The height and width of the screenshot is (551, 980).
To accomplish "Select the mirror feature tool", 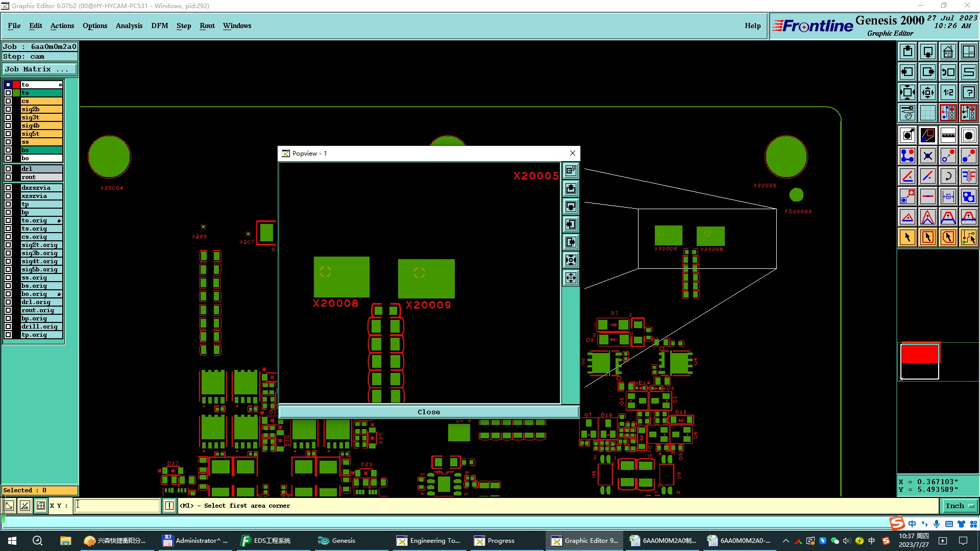I will (968, 176).
